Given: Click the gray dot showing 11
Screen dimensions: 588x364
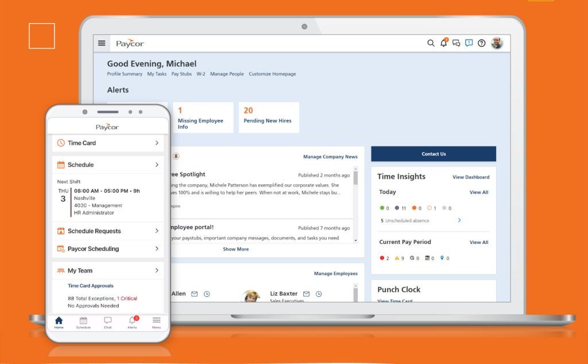Looking at the screenshot, I should (400, 208).
